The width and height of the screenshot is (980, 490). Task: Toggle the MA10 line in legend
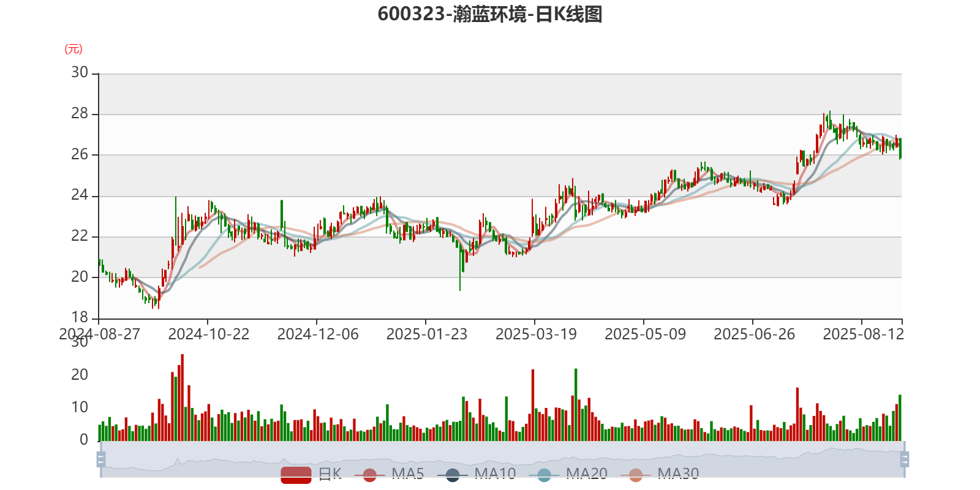[477, 474]
